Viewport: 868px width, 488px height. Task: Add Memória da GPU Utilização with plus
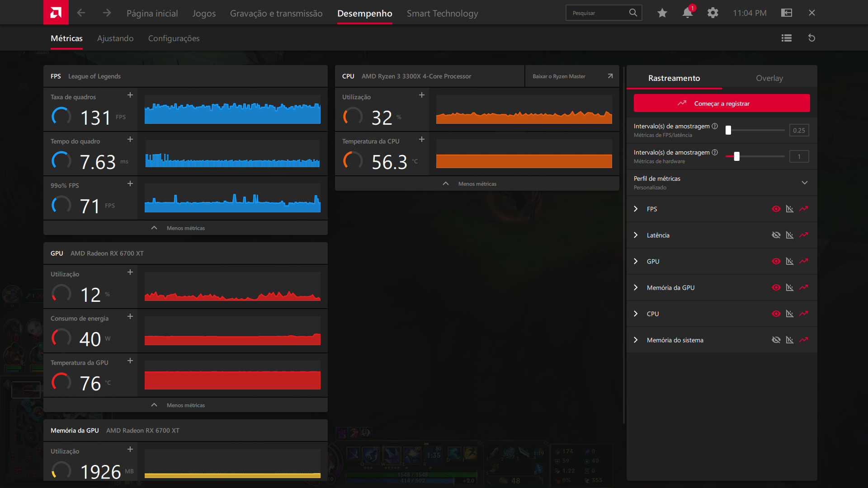point(130,449)
